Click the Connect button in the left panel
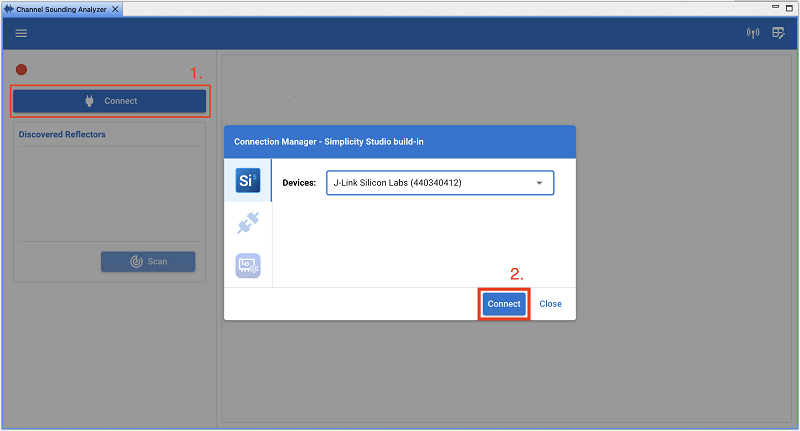Screen dimensions: 800x431 109,101
